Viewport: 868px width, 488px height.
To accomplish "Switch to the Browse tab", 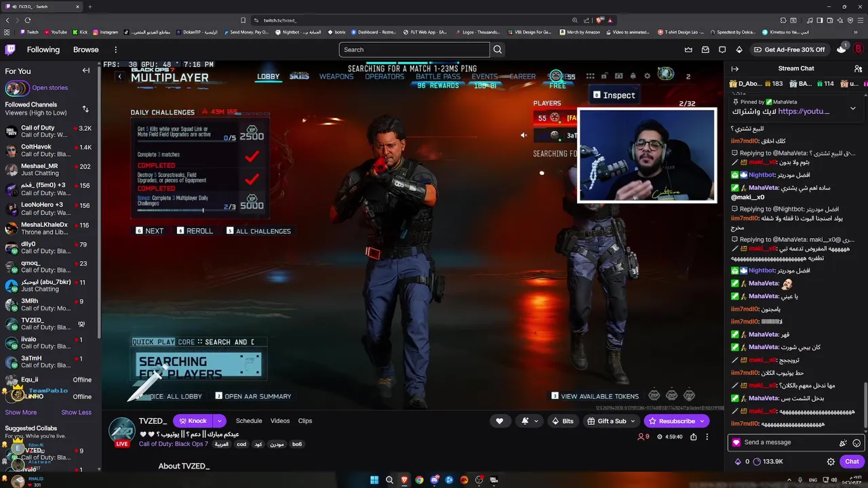I will (86, 49).
